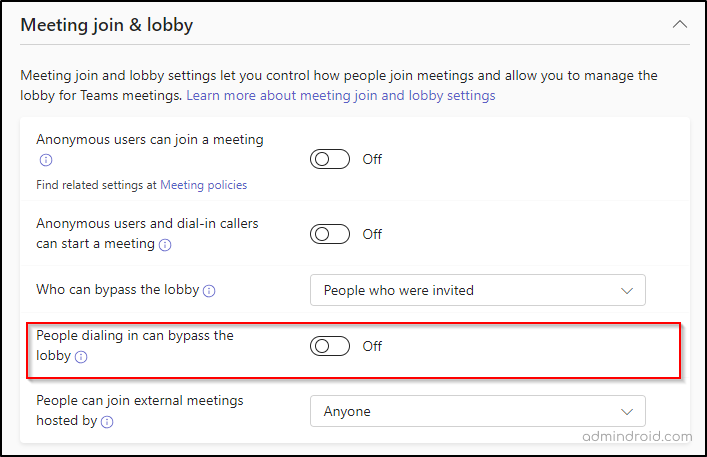Click info icon next to Who can bypass the lobby
The height and width of the screenshot is (457, 707).
pyautogui.click(x=209, y=291)
